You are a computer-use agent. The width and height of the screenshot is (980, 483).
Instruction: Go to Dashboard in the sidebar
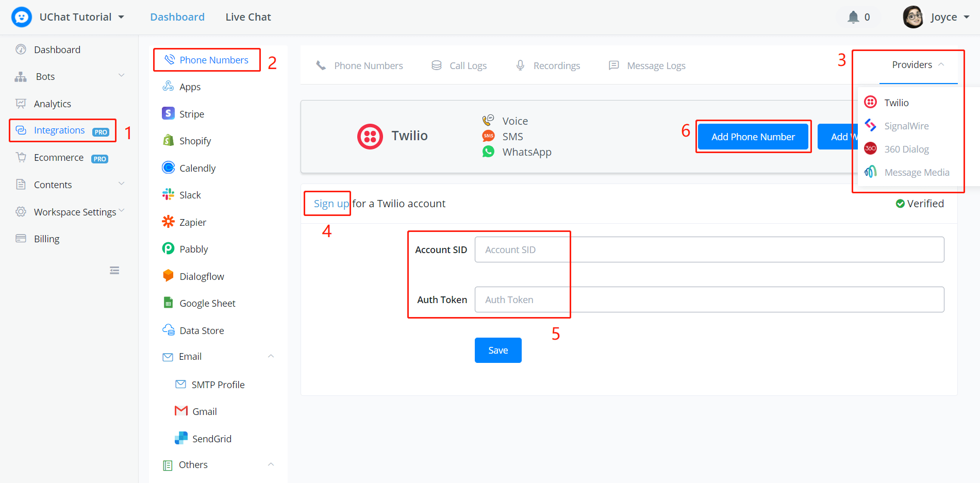[57, 49]
